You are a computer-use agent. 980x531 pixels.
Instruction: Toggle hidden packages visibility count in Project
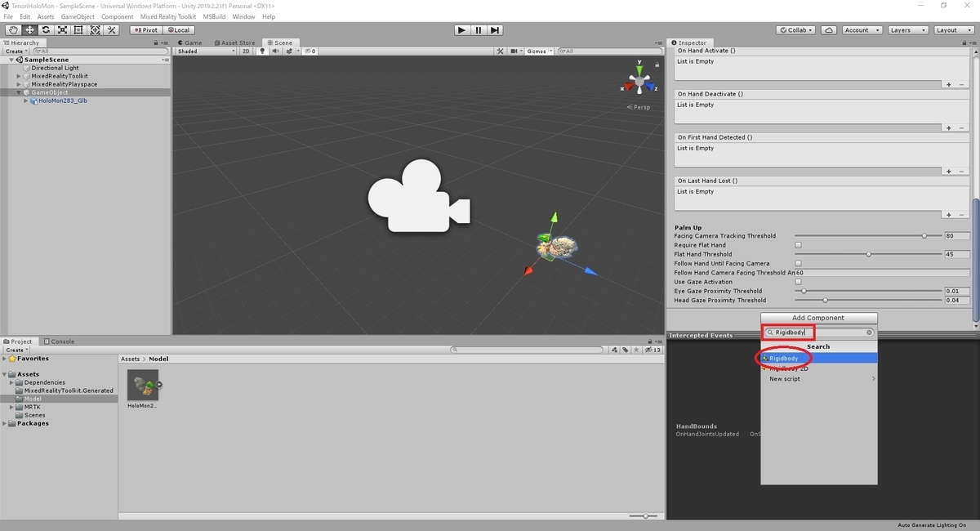[x=653, y=350]
